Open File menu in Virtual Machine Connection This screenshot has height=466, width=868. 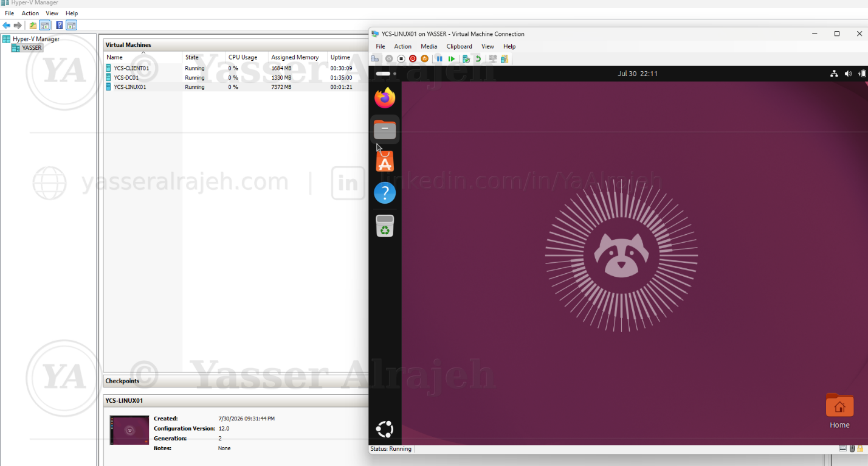coord(381,46)
